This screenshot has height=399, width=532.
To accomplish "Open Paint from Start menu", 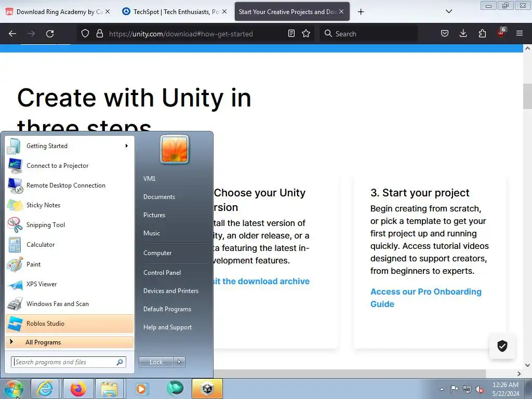I will (x=70, y=264).
